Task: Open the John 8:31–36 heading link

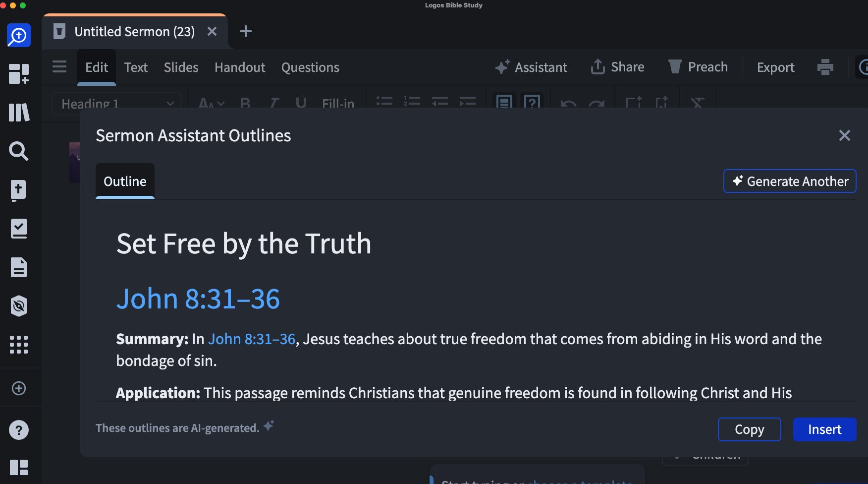Action: coord(198,299)
